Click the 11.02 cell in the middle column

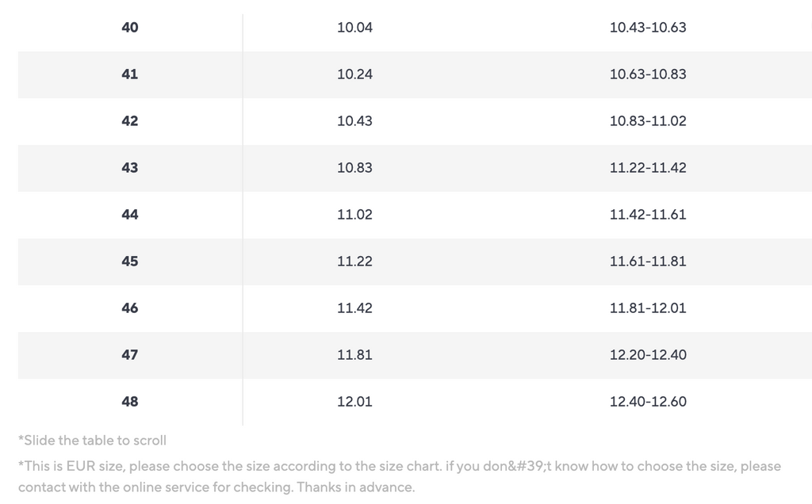[354, 215]
